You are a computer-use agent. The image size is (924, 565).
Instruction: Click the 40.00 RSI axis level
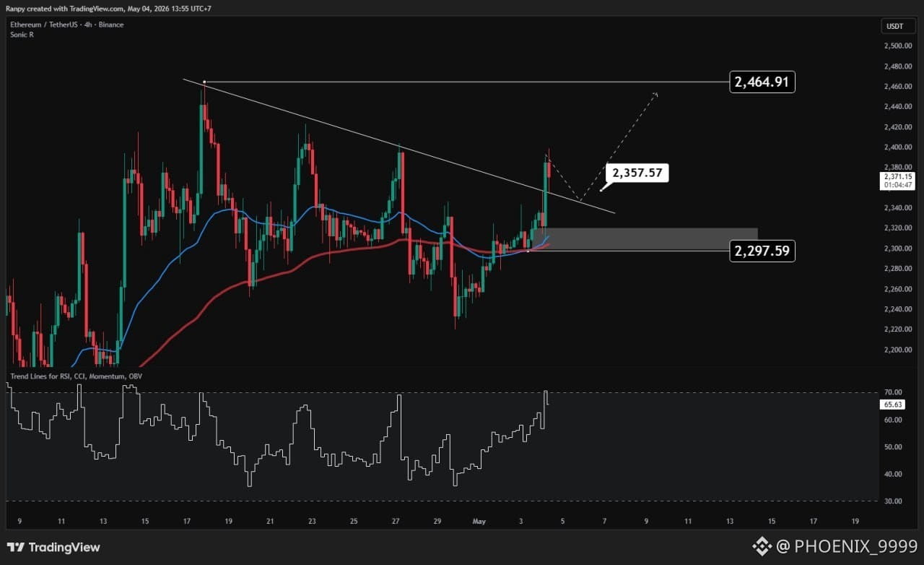coord(892,474)
